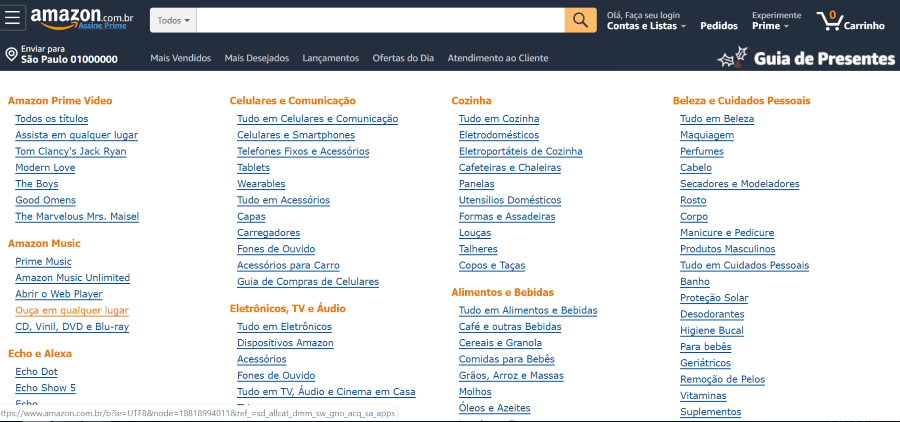Viewport: 900px width, 422px height.
Task: Open The Boys link
Action: pyautogui.click(x=37, y=184)
